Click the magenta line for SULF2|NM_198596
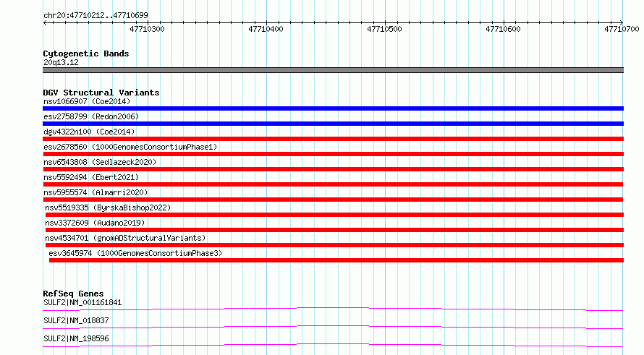Screen dimensions: 644x355 [x=333, y=345]
